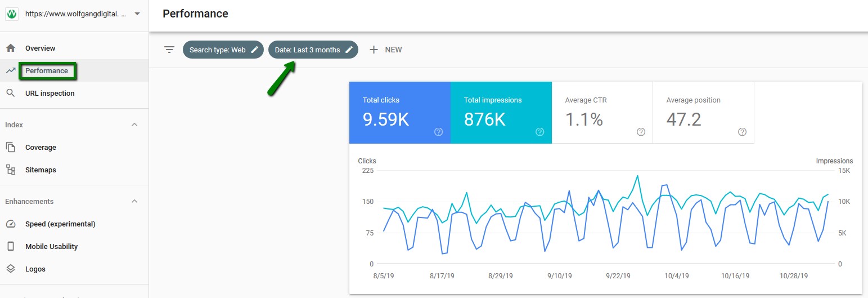Click the Coverage pages icon
The image size is (868, 298).
click(x=11, y=148)
